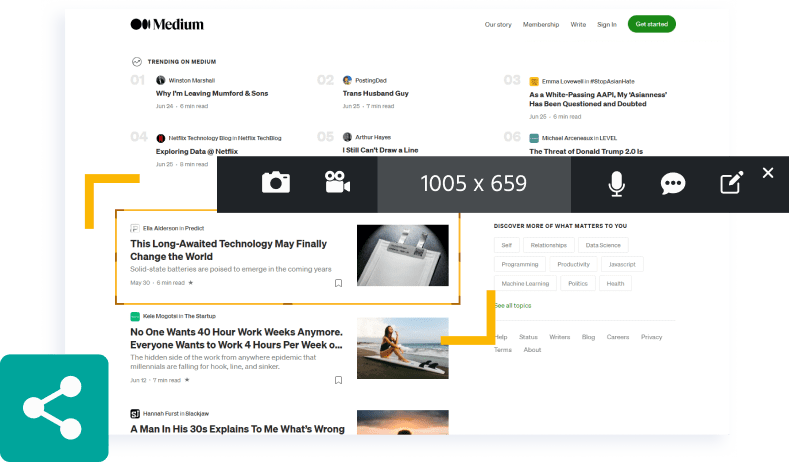The height and width of the screenshot is (462, 789).
Task: Open the Status footer link
Action: tap(528, 337)
